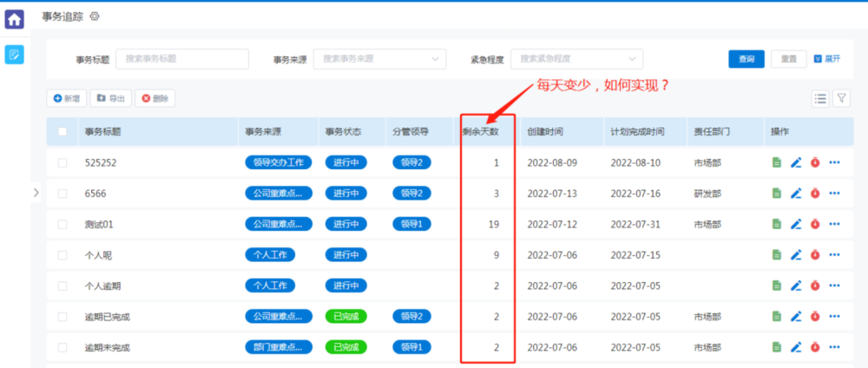Check the checkbox for row 525252
The image size is (868, 368).
coord(62,162)
